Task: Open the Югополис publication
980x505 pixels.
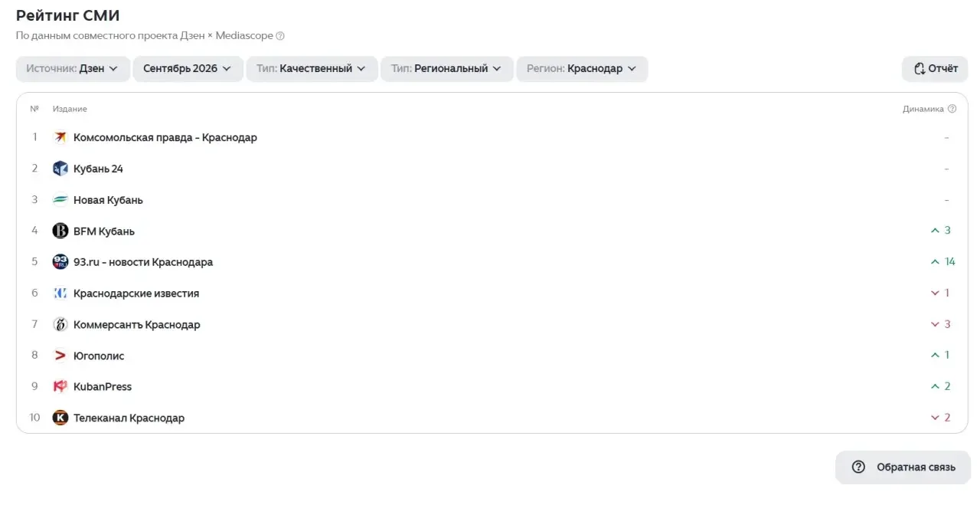Action: click(99, 356)
